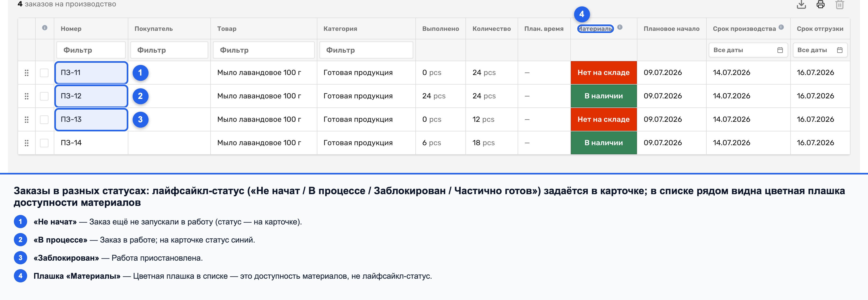Image resolution: width=868 pixels, height=300 pixels.
Task: Click the 12 pcs quantity in row ПЗ-13
Action: (483, 119)
